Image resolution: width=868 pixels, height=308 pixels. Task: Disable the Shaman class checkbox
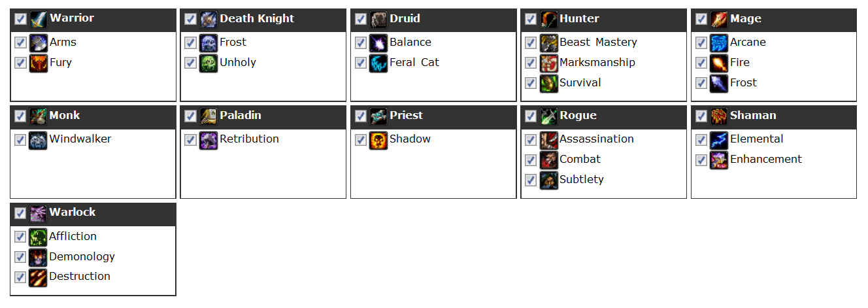pos(701,116)
